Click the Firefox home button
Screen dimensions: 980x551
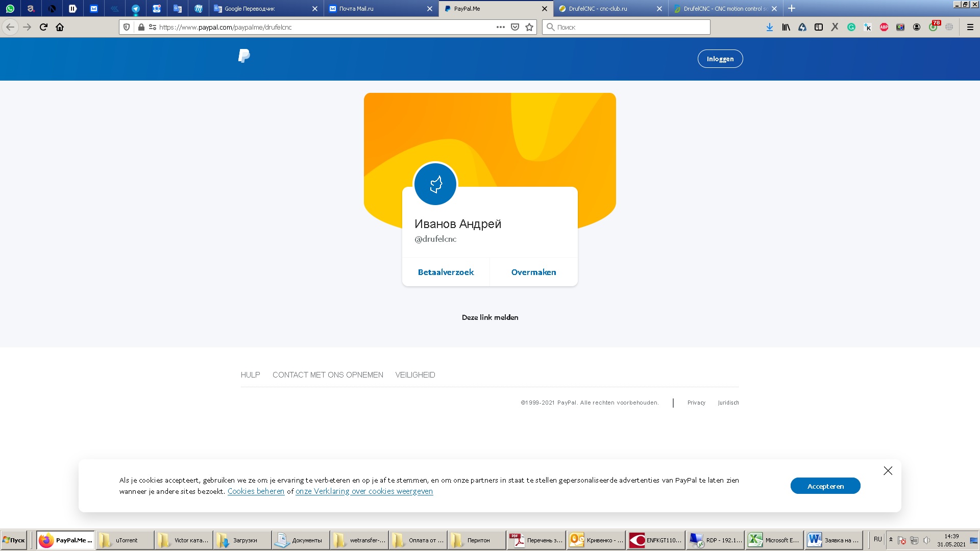[x=60, y=27]
